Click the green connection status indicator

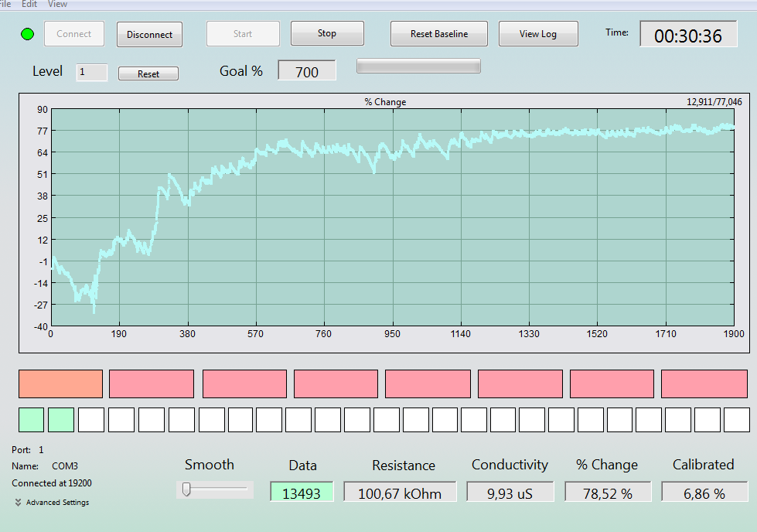(x=28, y=34)
